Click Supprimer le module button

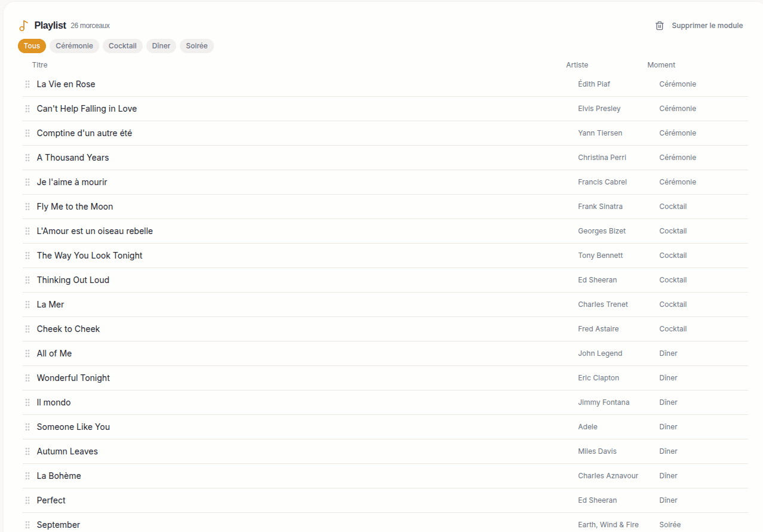(x=699, y=26)
